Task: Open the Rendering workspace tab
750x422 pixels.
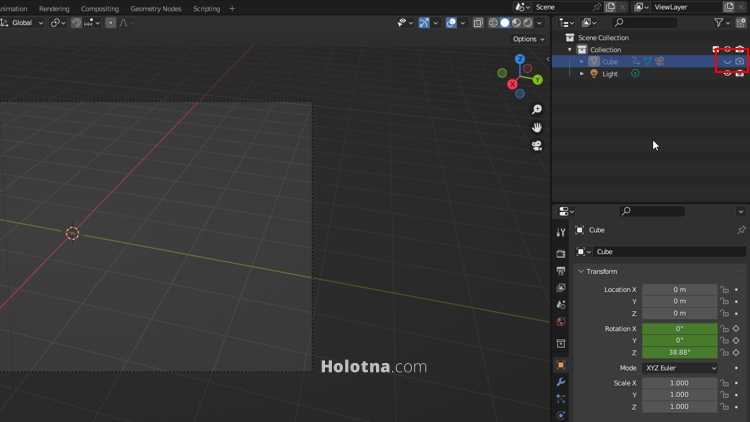Action: pyautogui.click(x=54, y=9)
